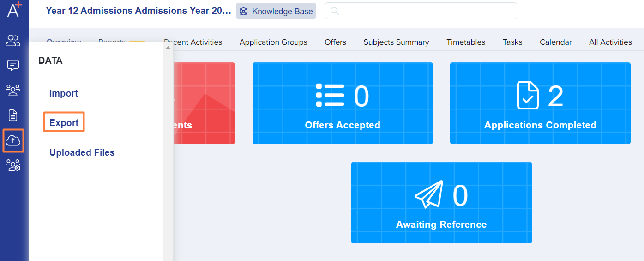This screenshot has width=644, height=261.
Task: Click the A+ logo in sidebar
Action: click(14, 10)
